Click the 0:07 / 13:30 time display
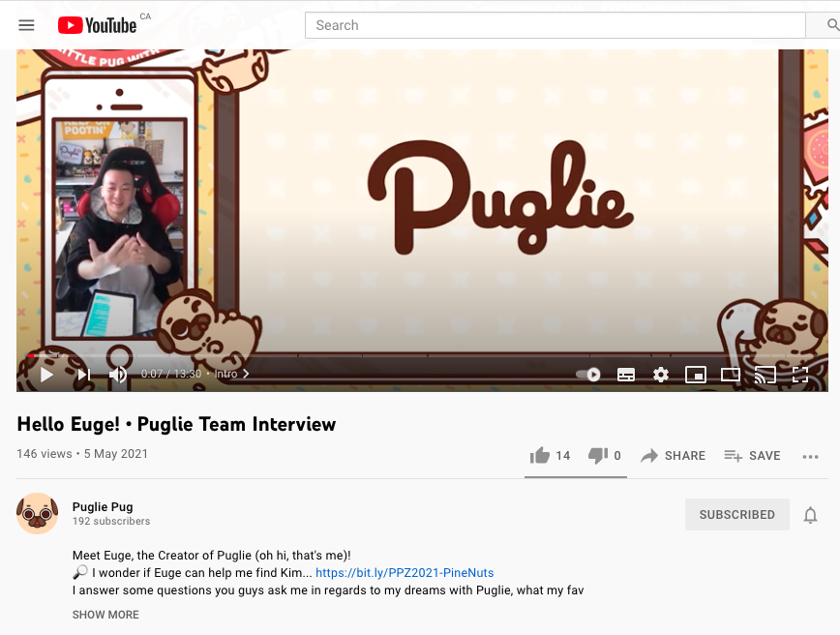Viewport: 840px width, 635px height. pos(171,374)
